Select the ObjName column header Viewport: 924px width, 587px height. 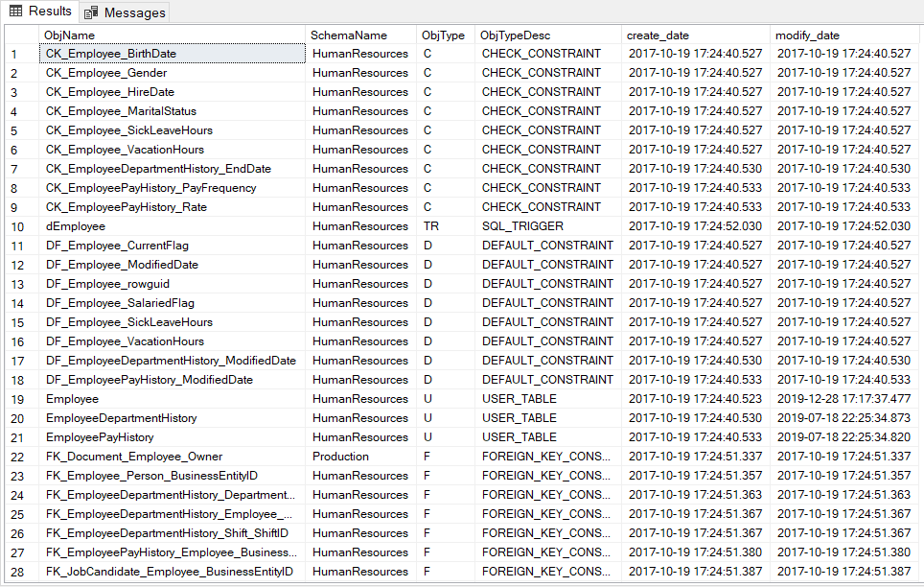pyautogui.click(x=173, y=35)
